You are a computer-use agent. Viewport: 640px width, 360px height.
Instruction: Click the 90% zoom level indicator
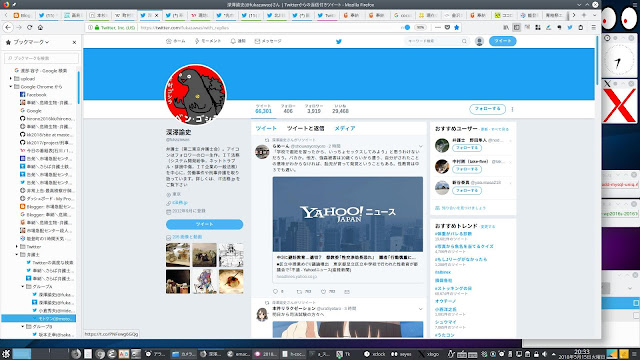(420, 27)
